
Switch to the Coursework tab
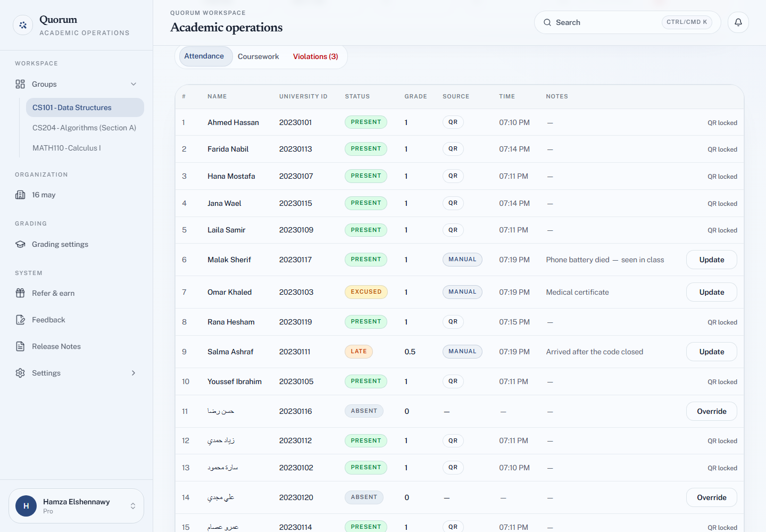click(x=259, y=56)
